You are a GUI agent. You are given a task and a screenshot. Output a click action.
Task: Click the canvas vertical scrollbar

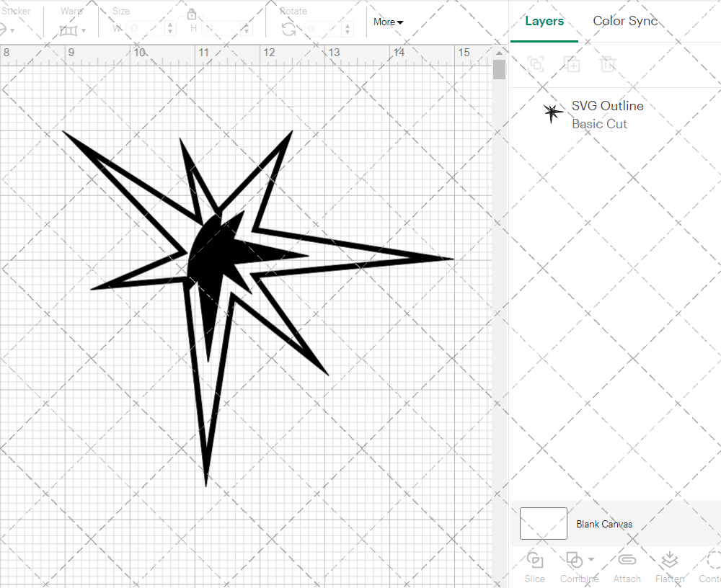coord(499,70)
